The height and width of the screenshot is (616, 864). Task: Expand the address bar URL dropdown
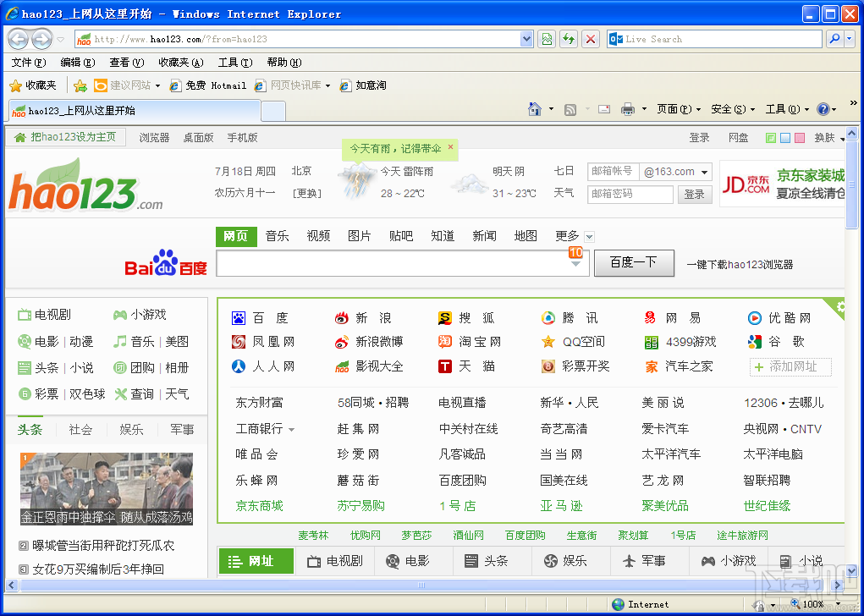(526, 39)
